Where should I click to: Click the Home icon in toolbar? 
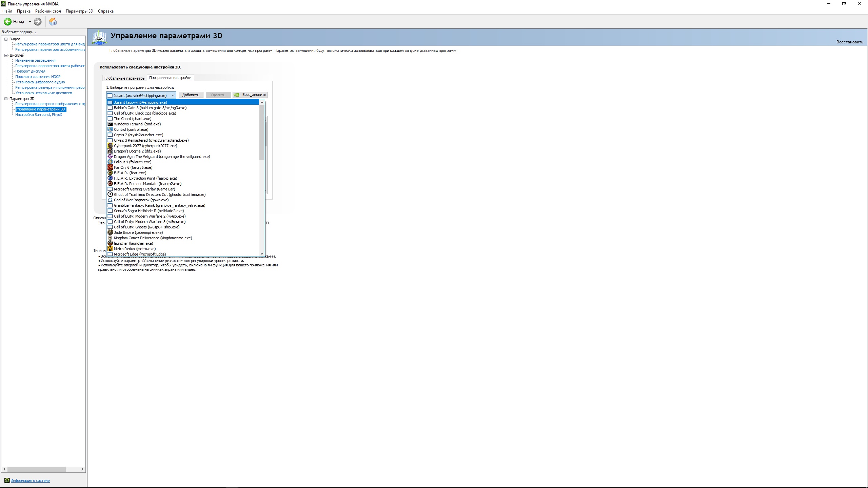pyautogui.click(x=53, y=22)
